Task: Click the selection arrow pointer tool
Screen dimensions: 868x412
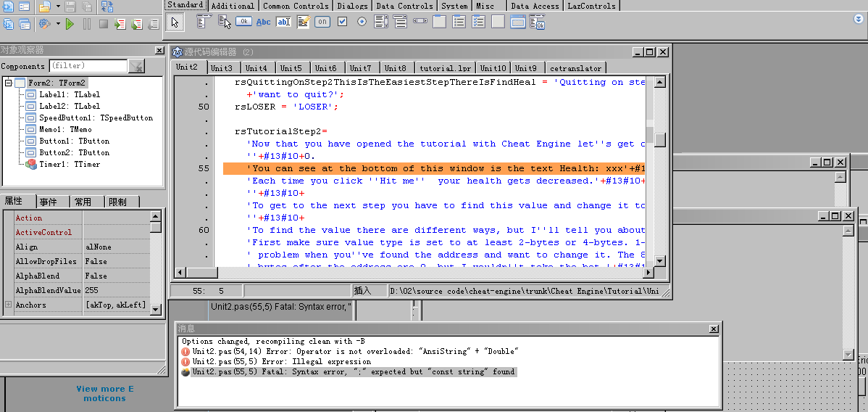Action: pyautogui.click(x=175, y=22)
